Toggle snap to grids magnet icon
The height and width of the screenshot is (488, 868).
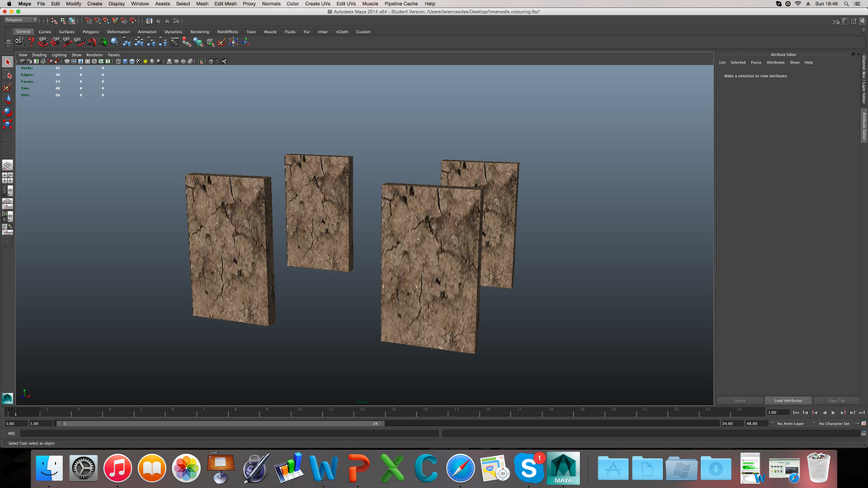click(88, 20)
